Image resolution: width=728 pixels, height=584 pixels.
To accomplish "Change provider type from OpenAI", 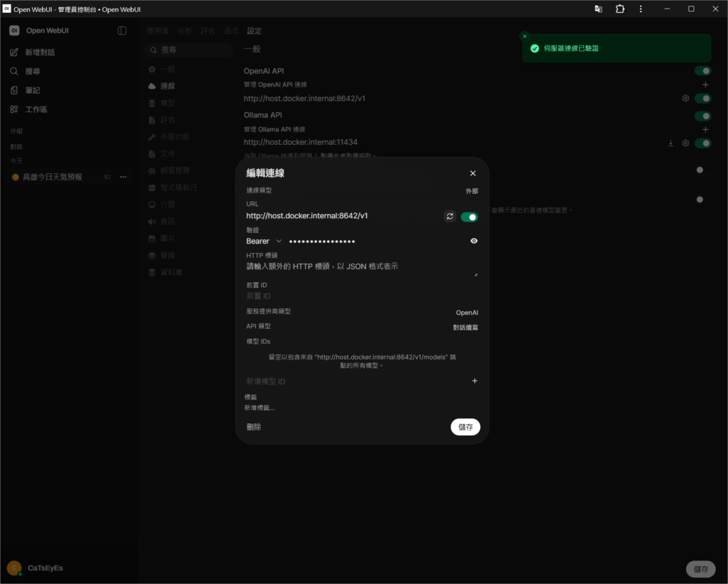I will click(x=466, y=313).
